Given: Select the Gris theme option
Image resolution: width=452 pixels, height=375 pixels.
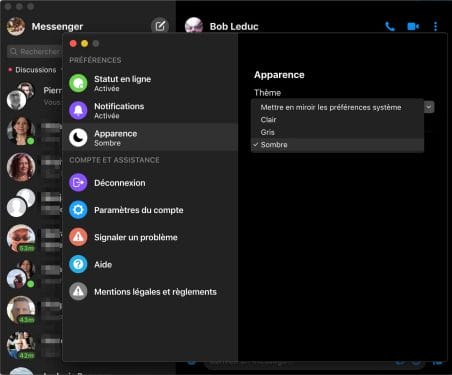Looking at the screenshot, I should [337, 132].
